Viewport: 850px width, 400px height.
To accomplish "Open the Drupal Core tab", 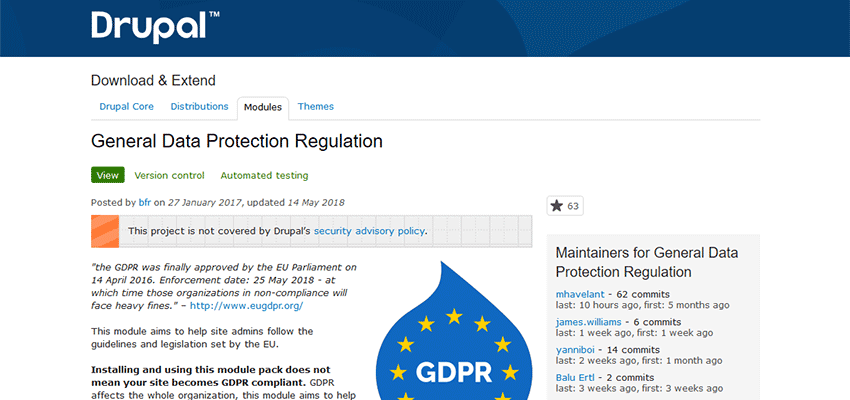I will [x=127, y=107].
